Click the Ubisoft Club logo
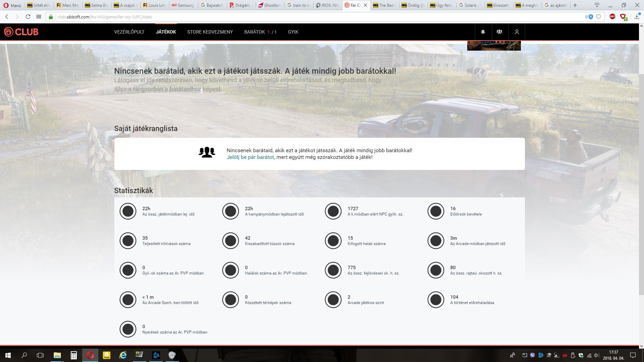Screen dimensions: 644x362 [21, 32]
